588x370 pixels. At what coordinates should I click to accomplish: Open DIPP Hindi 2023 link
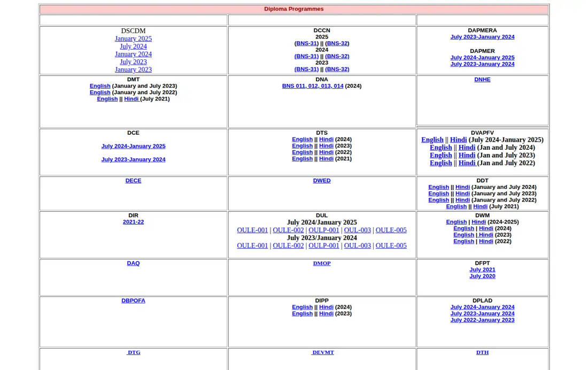326,313
